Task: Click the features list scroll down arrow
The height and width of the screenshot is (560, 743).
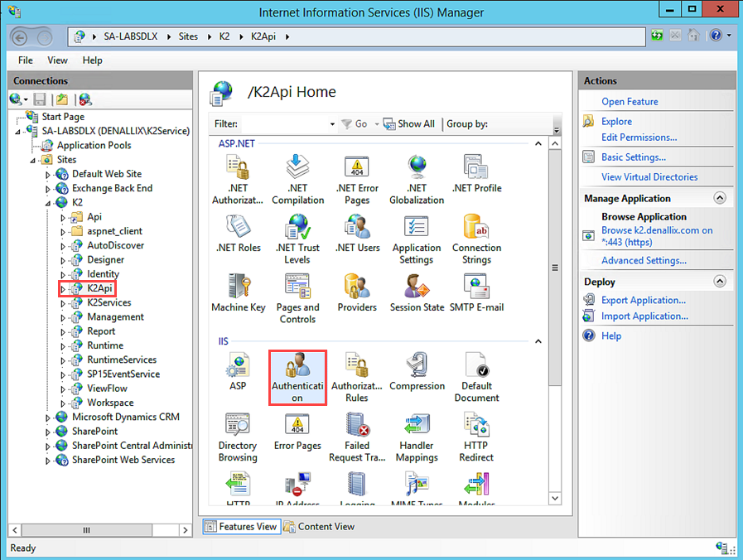Action: [555, 498]
